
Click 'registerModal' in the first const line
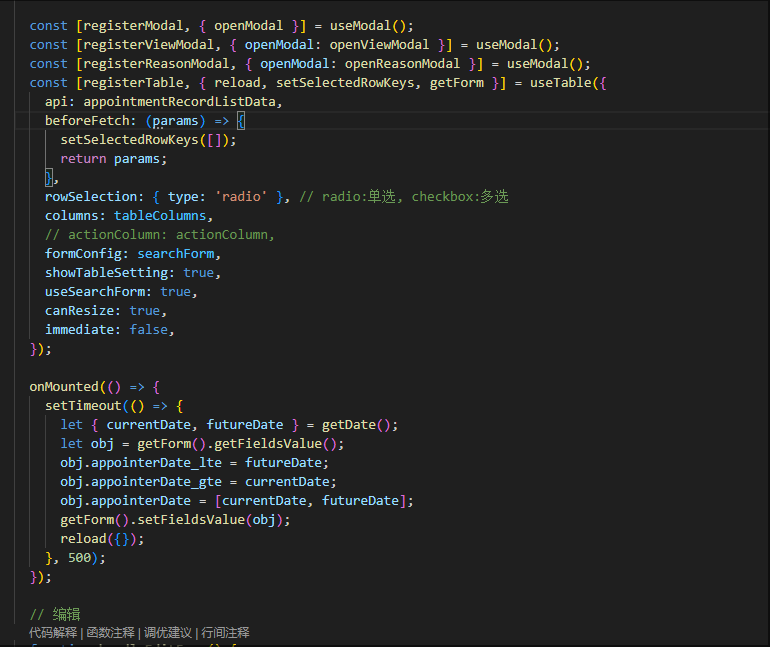click(133, 26)
